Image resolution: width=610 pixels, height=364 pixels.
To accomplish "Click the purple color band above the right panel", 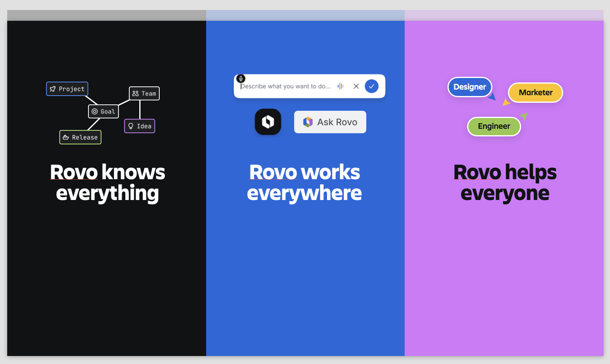I will tap(504, 15).
